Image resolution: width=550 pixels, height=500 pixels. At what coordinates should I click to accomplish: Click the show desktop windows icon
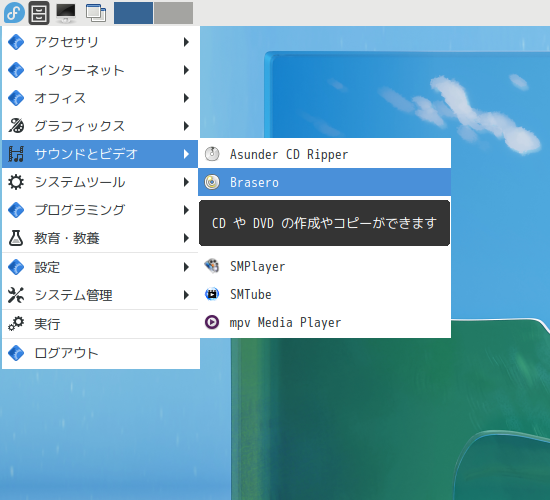point(96,13)
